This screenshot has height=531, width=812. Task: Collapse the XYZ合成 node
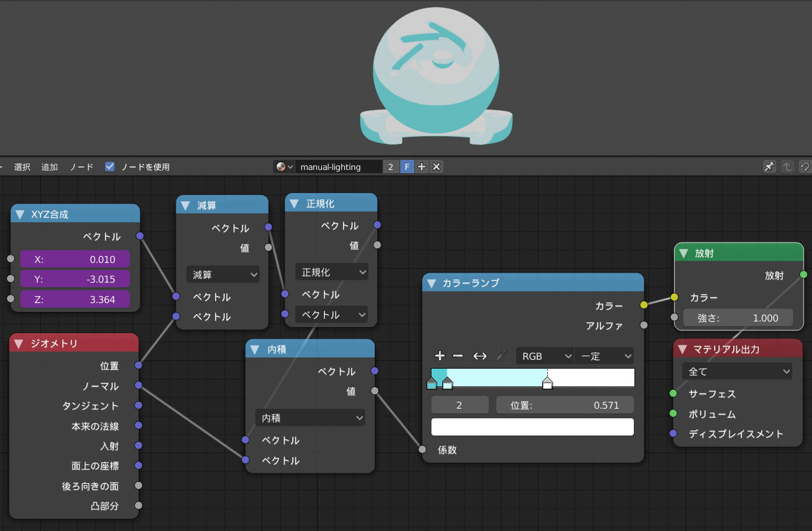20,215
